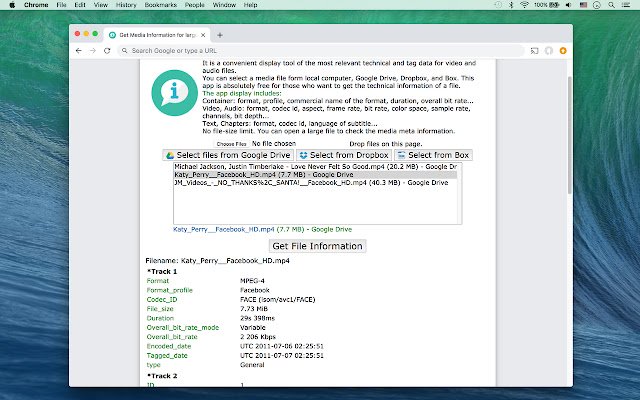Image resolution: width=640 pixels, height=400 pixels.
Task: Click the Select from Box button
Action: point(433,155)
